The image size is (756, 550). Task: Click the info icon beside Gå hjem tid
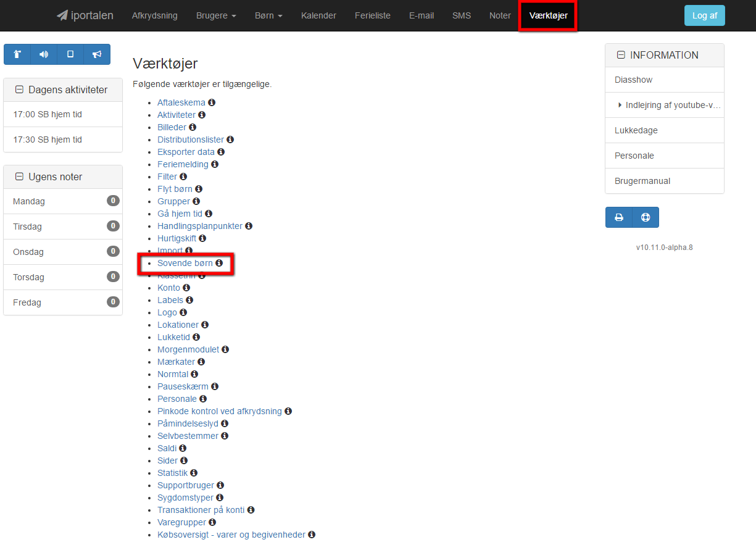coord(209,214)
